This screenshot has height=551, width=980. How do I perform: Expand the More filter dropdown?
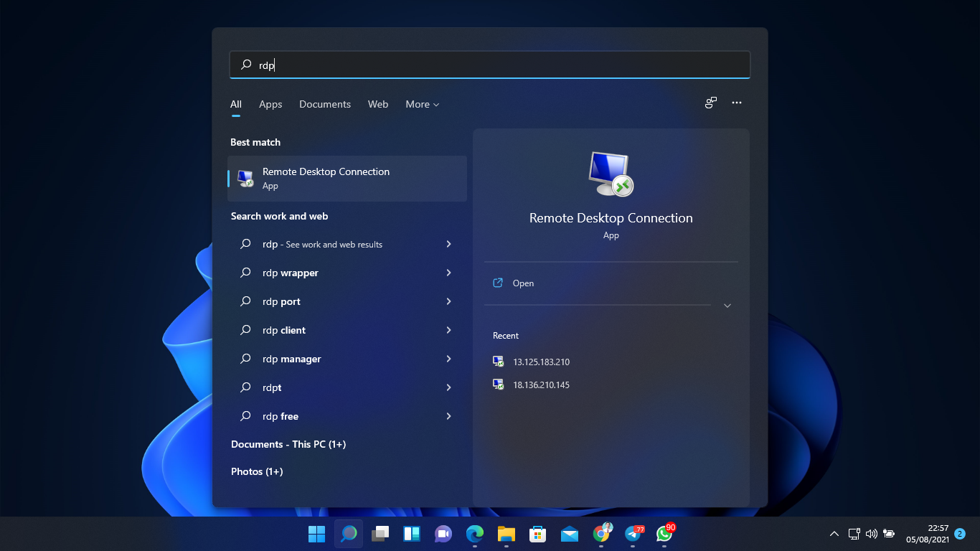[422, 104]
